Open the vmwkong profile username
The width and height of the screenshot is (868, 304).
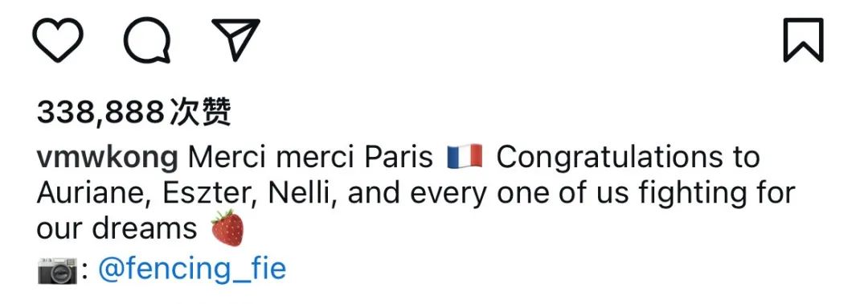(108, 158)
